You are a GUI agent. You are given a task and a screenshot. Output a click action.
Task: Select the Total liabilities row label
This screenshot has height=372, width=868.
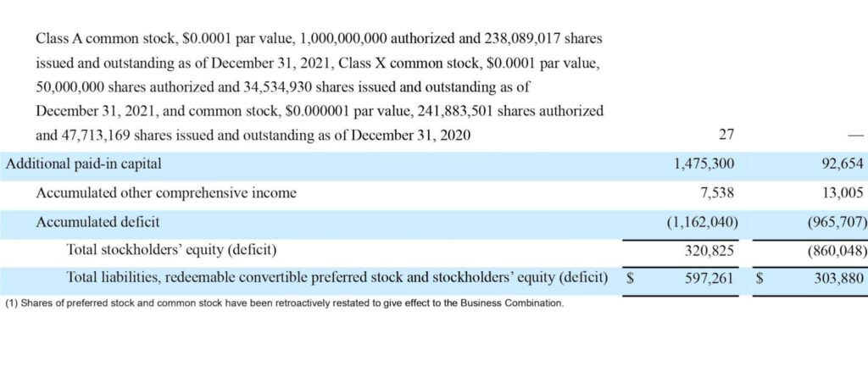click(x=337, y=278)
